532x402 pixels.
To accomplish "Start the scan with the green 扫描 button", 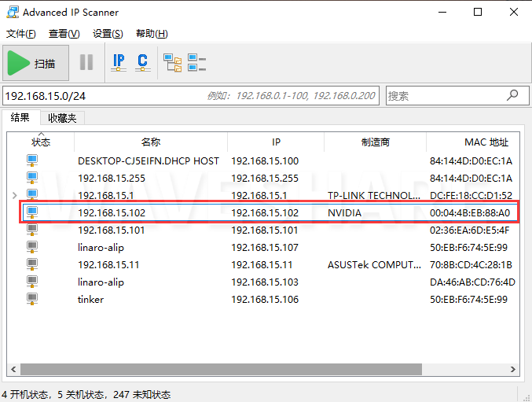I will pos(35,63).
